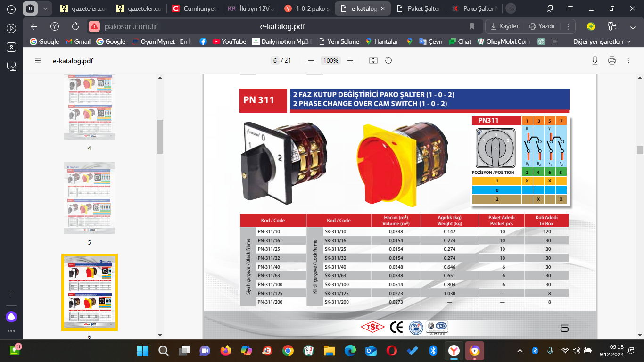644x362 pixels.
Task: Open the Gmail bookmark
Action: pyautogui.click(x=78, y=41)
